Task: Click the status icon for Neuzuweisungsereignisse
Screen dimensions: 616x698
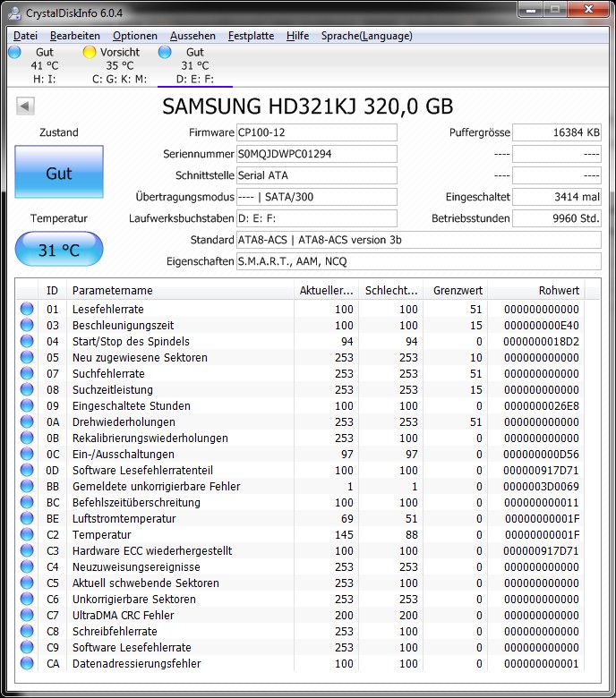Action: pyautogui.click(x=27, y=566)
